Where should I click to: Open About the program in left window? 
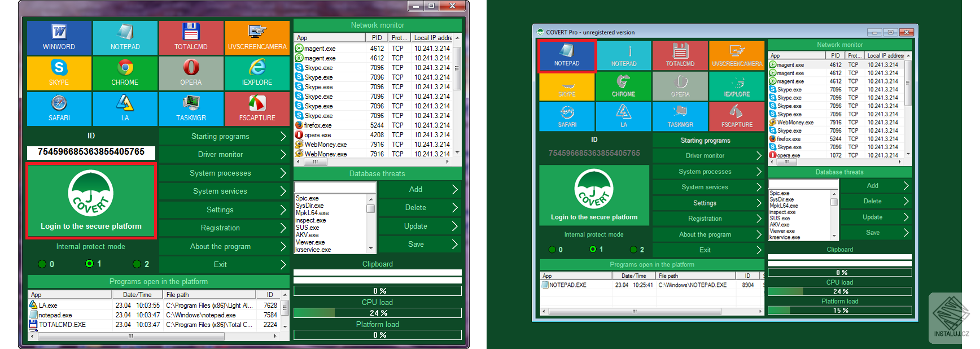pyautogui.click(x=224, y=246)
